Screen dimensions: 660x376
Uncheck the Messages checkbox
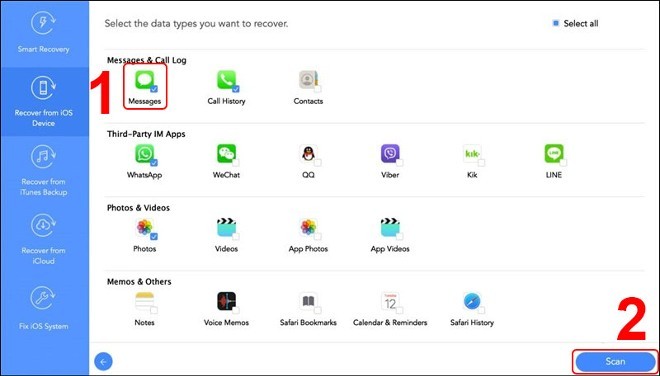click(154, 89)
